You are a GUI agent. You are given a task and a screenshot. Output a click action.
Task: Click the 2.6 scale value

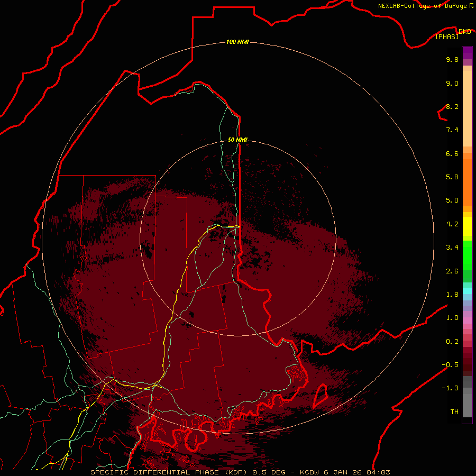tap(452, 271)
